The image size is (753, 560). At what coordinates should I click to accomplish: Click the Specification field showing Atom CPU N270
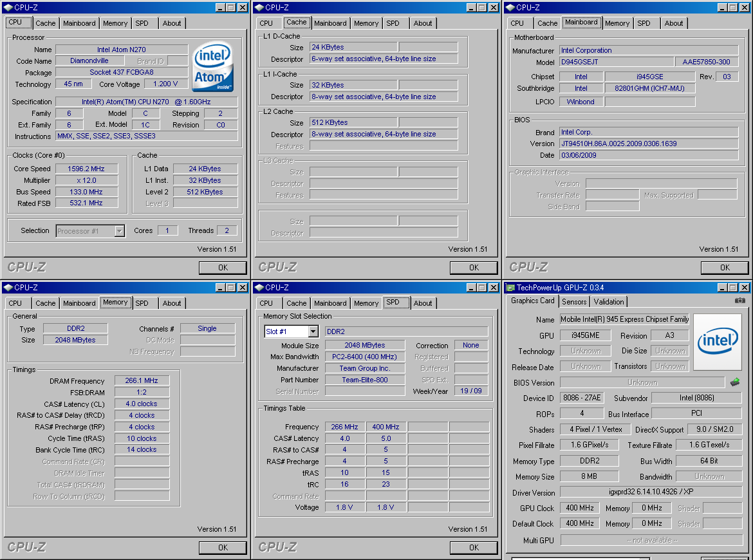(147, 102)
